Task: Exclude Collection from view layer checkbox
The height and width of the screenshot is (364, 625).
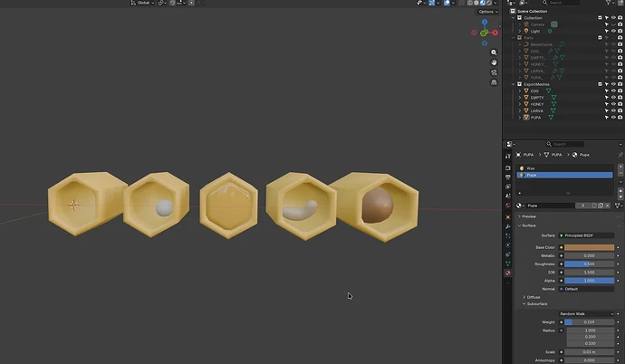Action: [600, 18]
